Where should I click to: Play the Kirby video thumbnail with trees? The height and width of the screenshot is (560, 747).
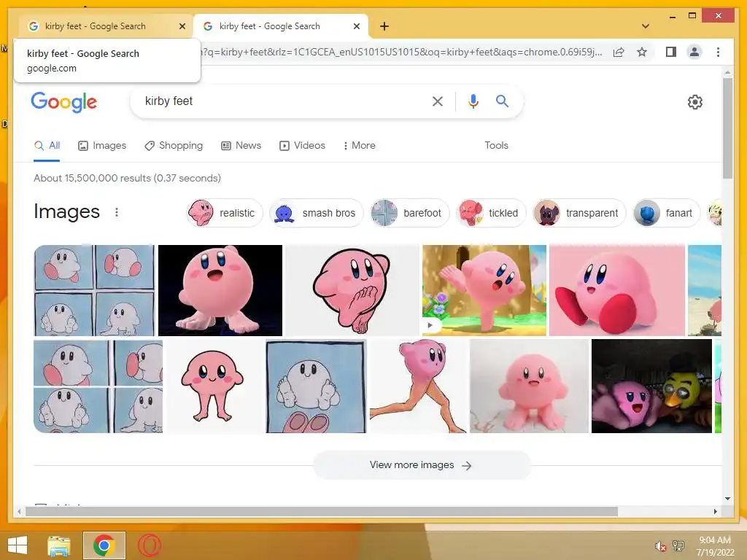(x=484, y=290)
